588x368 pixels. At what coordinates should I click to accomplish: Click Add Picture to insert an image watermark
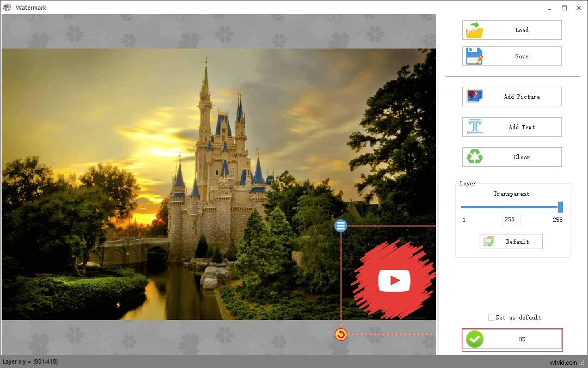pyautogui.click(x=512, y=96)
